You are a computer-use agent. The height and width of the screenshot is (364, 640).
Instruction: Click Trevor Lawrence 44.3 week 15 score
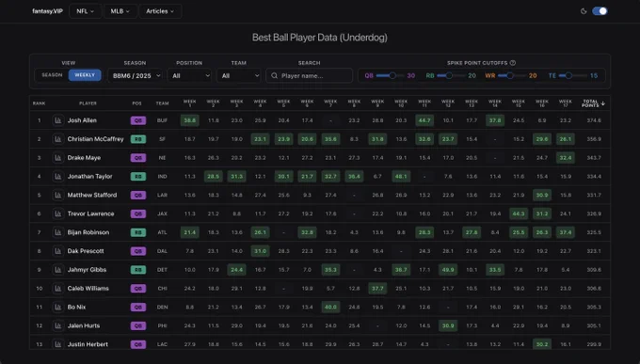click(519, 214)
